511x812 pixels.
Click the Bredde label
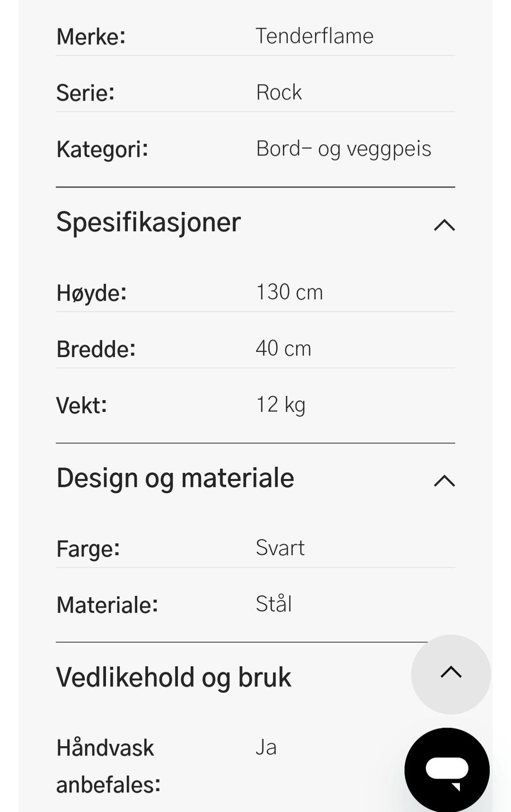96,349
